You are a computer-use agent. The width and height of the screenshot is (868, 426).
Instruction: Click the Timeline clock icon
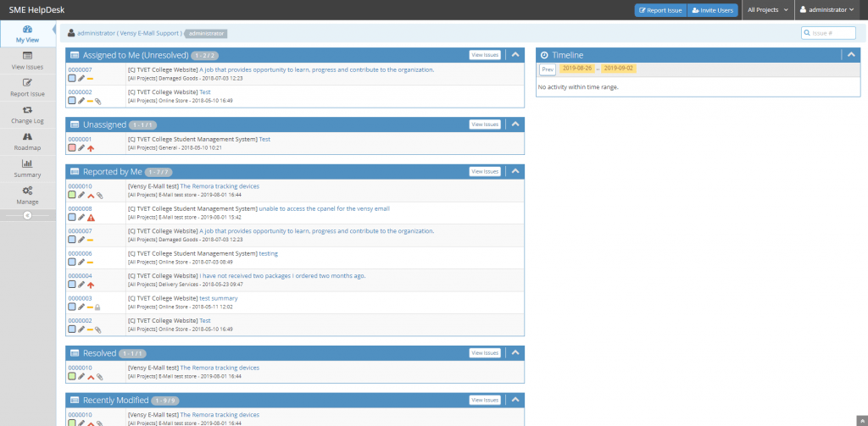click(x=544, y=55)
